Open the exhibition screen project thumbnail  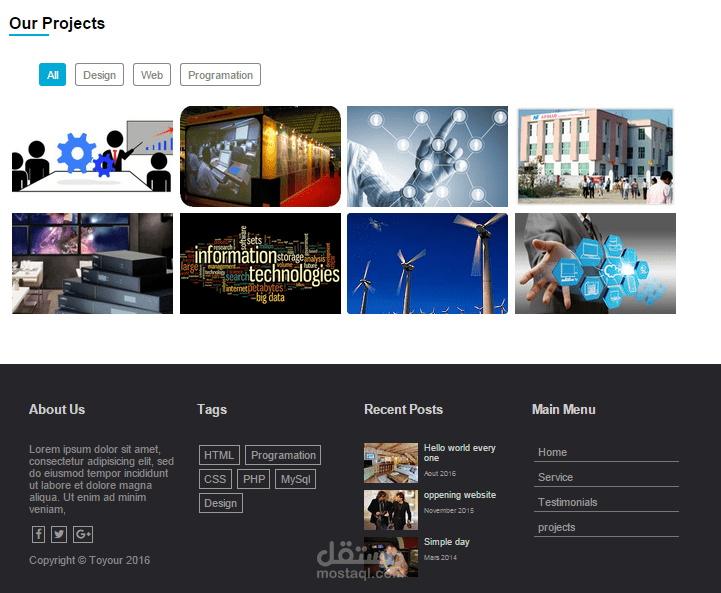(260, 156)
